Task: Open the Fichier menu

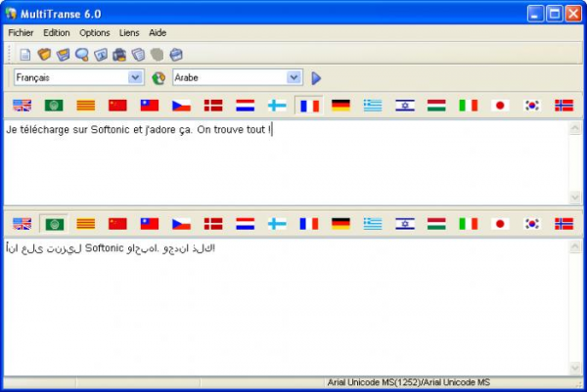Action: click(x=21, y=32)
